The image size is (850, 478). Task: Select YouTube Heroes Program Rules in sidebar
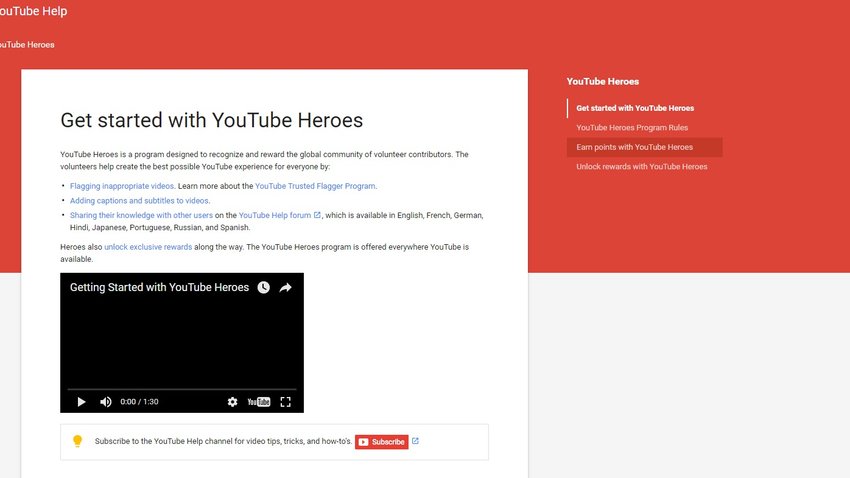pos(632,127)
